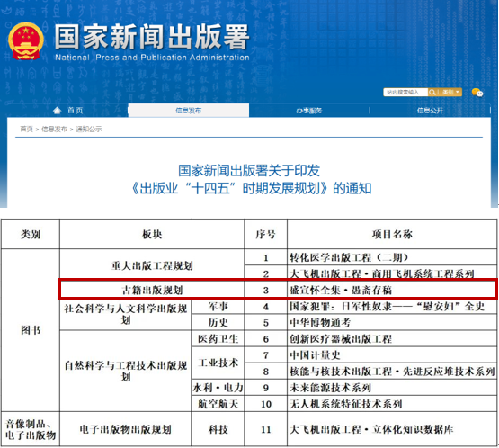
Task: Click the 重大出版工程规划 cell
Action: [152, 265]
